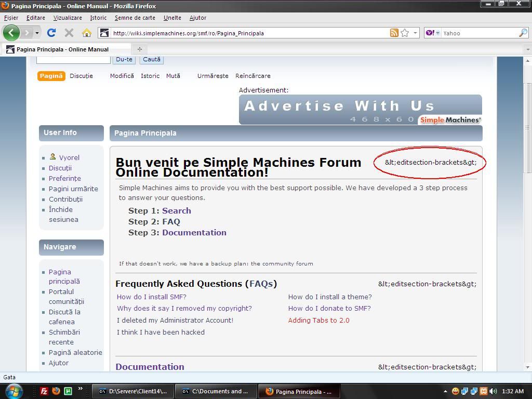
Task: Click the Caută search button
Action: [151, 59]
